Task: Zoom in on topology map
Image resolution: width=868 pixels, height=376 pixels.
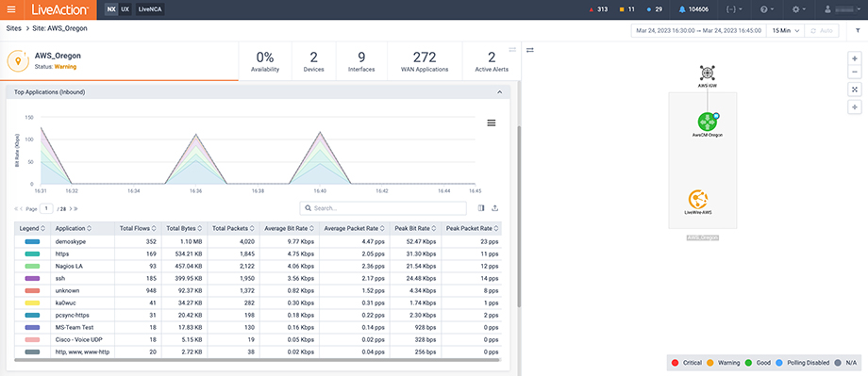Action: [855, 58]
